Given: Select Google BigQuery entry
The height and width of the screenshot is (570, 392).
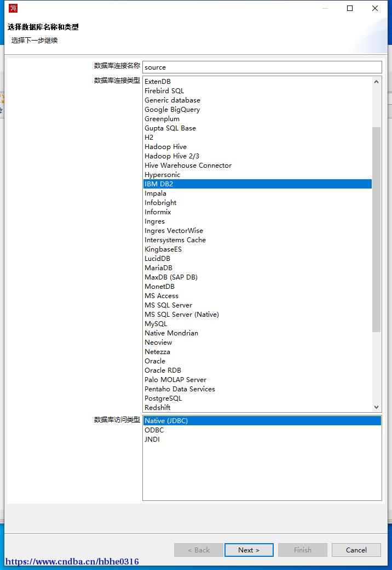Looking at the screenshot, I should tap(258, 110).
